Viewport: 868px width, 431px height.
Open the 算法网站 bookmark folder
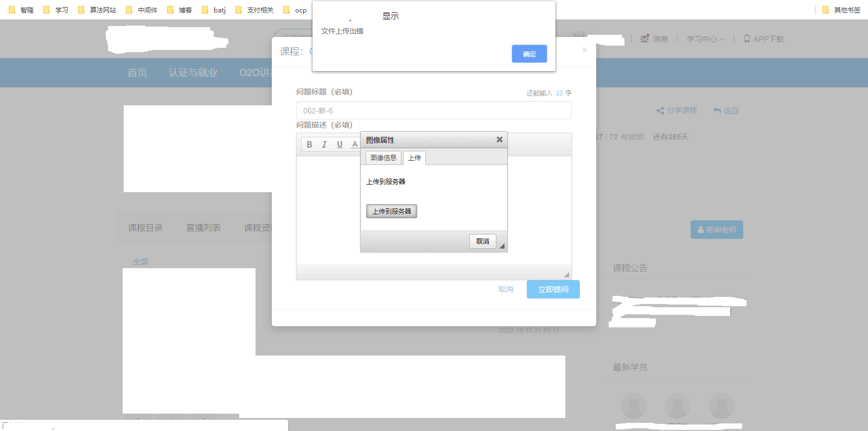pos(97,10)
